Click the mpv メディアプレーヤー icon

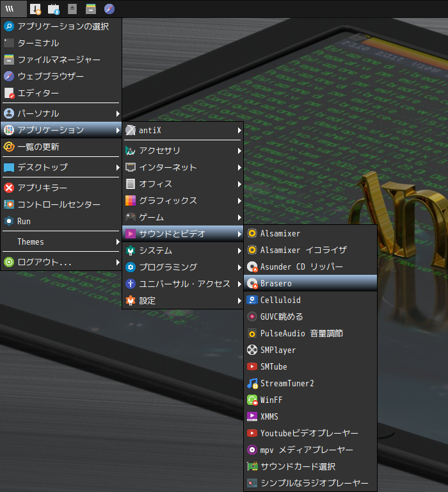[x=252, y=450]
